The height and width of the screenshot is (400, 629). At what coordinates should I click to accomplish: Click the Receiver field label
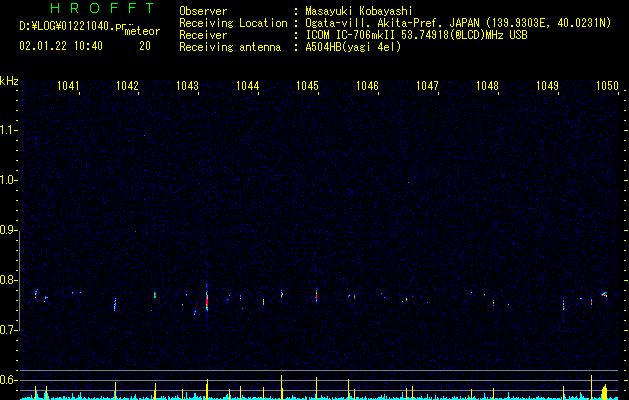203,35
